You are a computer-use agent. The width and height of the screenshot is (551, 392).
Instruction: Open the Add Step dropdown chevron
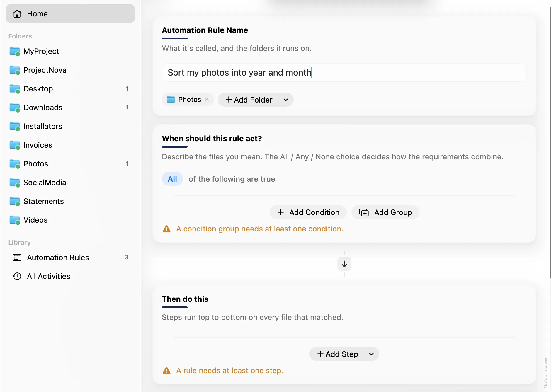371,354
